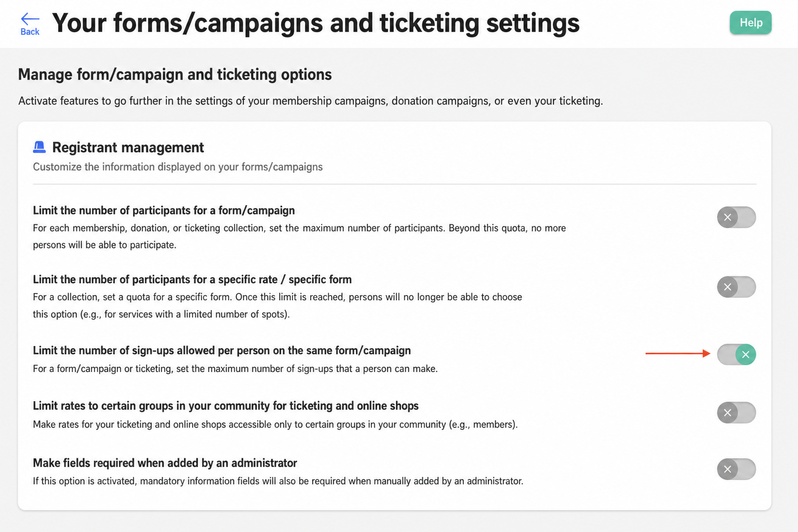Click the Back link text
This screenshot has width=798, height=532.
30,32
